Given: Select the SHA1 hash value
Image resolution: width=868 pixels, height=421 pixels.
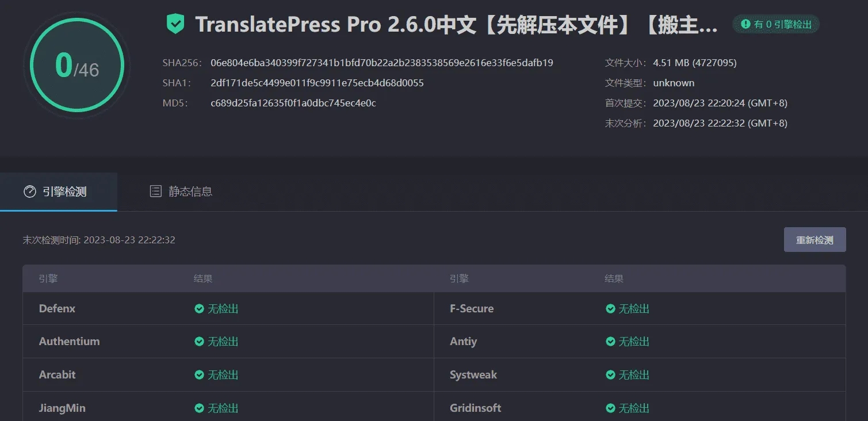Looking at the screenshot, I should pyautogui.click(x=317, y=83).
